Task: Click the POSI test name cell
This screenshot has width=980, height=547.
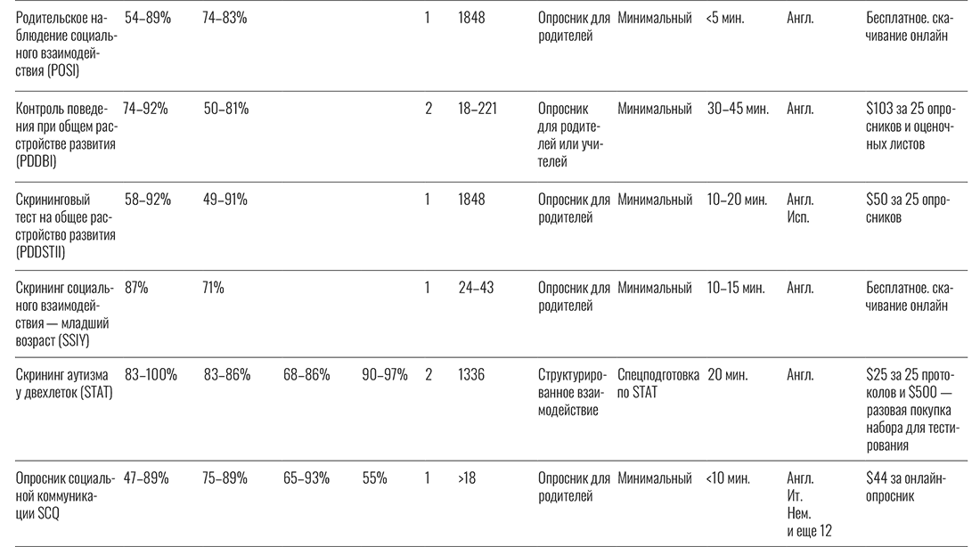Action: click(65, 45)
